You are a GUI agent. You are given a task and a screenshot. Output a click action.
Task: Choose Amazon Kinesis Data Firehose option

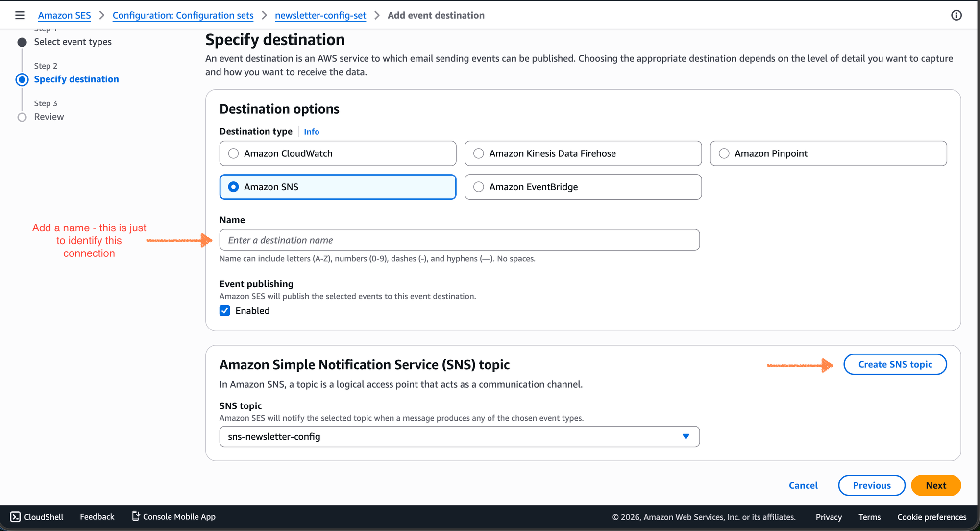click(x=479, y=153)
